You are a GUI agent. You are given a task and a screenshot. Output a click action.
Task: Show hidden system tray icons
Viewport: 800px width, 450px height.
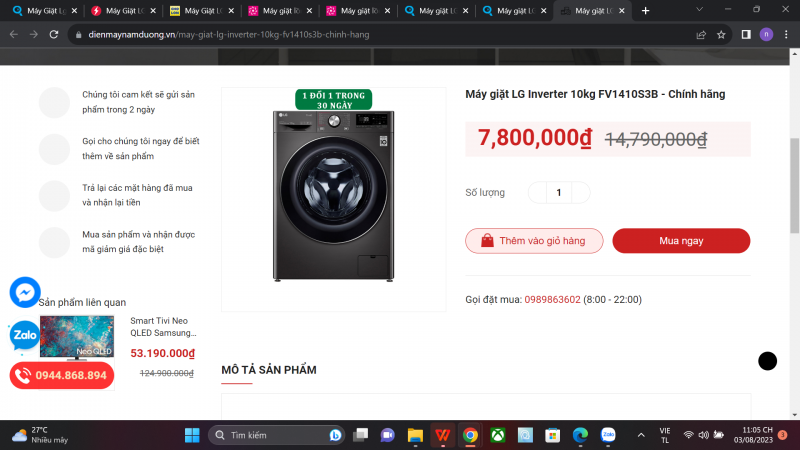pos(639,435)
